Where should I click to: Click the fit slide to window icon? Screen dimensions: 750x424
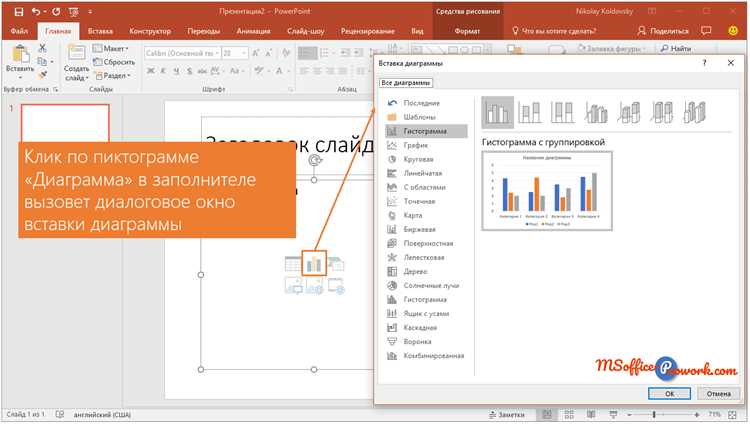pos(732,414)
